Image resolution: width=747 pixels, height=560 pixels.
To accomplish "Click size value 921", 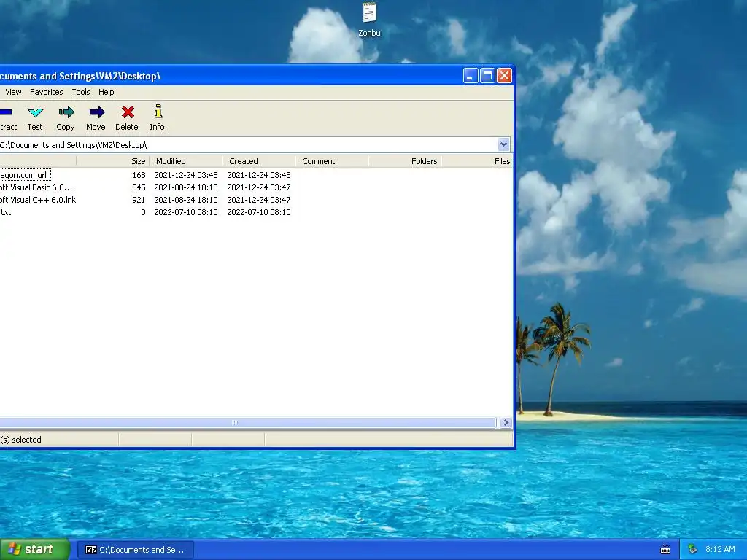I will click(x=139, y=200).
